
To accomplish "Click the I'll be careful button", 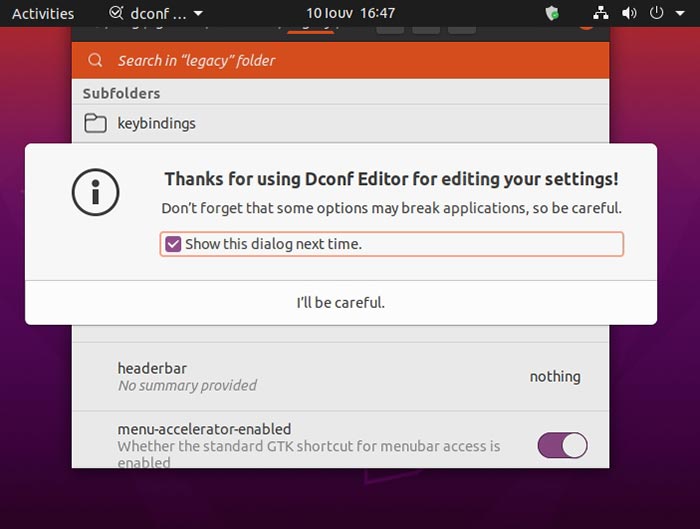I will click(341, 303).
